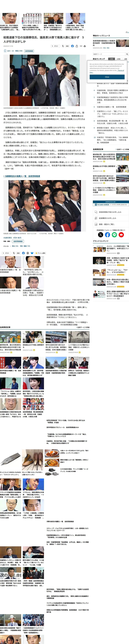This screenshot has height=644, width=129.
Task: Open 写真・動画 genre link
Action: (23, 246)
